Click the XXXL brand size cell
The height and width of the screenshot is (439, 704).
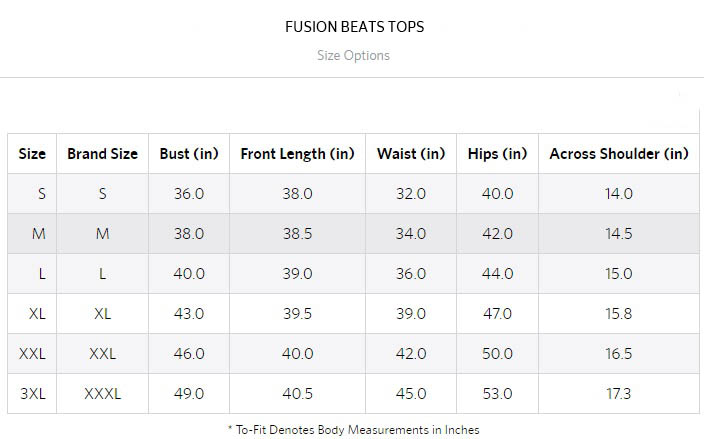102,394
